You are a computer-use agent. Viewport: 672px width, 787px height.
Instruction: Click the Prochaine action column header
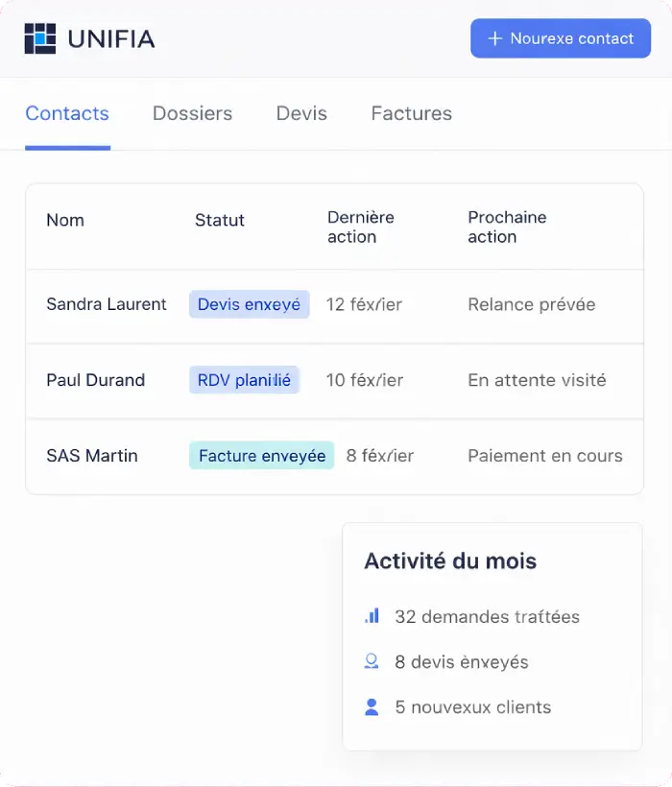(508, 226)
